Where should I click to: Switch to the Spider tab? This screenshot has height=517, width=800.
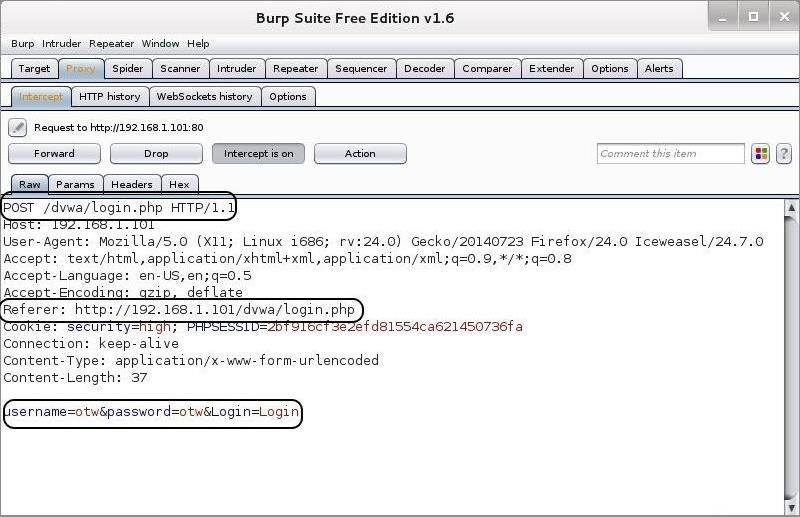click(x=128, y=68)
